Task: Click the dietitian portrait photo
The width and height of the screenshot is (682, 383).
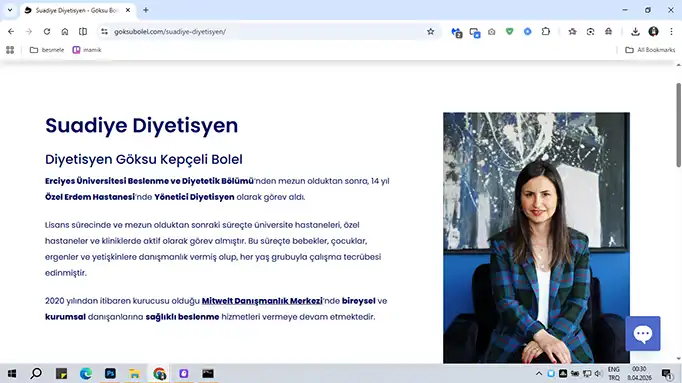Action: (x=536, y=237)
